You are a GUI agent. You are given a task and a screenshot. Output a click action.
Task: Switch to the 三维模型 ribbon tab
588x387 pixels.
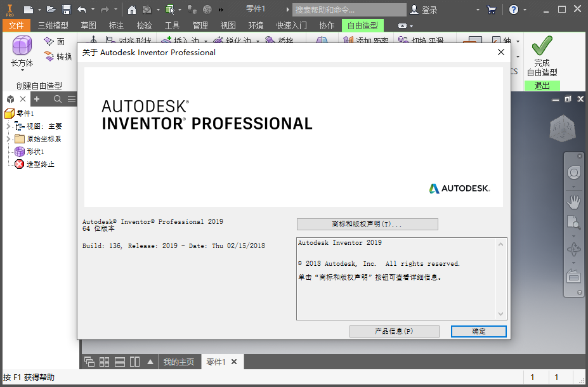[x=53, y=25]
